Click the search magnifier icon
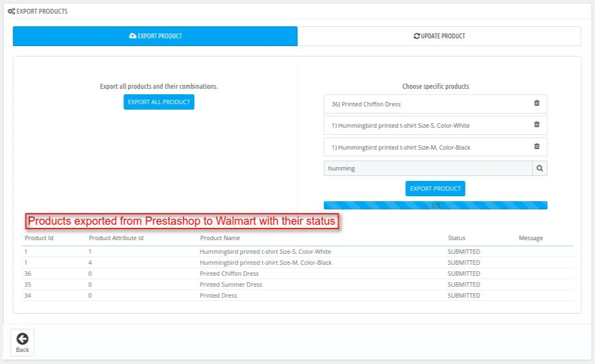Image resolution: width=595 pixels, height=364 pixels. coord(540,168)
